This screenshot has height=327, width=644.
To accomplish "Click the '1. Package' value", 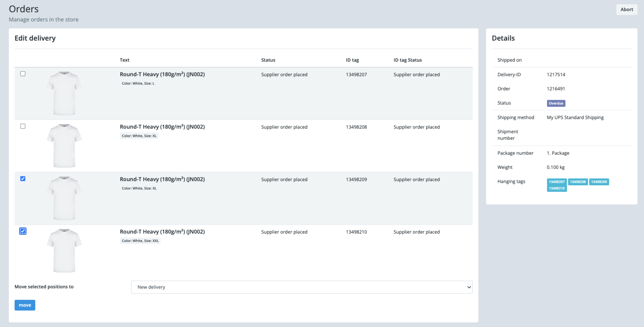I will coord(558,153).
